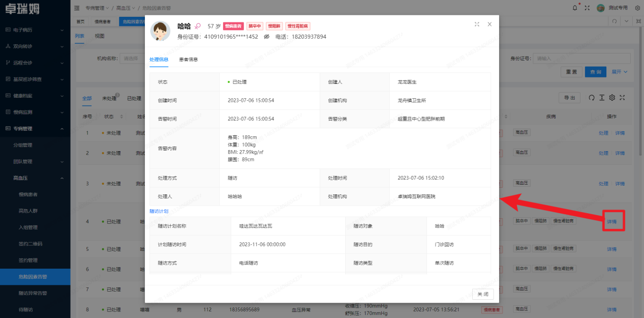Open column settings gear above the table
The width and height of the screenshot is (644, 318).
pyautogui.click(x=612, y=98)
